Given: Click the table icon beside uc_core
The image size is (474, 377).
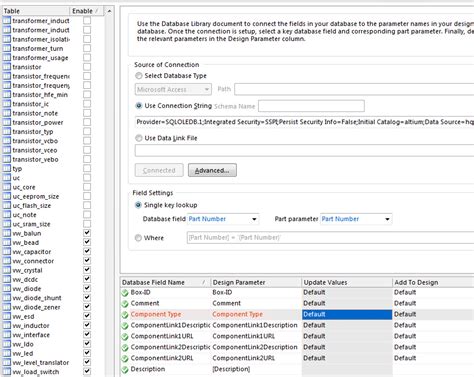Looking at the screenshot, I should click(7, 187).
